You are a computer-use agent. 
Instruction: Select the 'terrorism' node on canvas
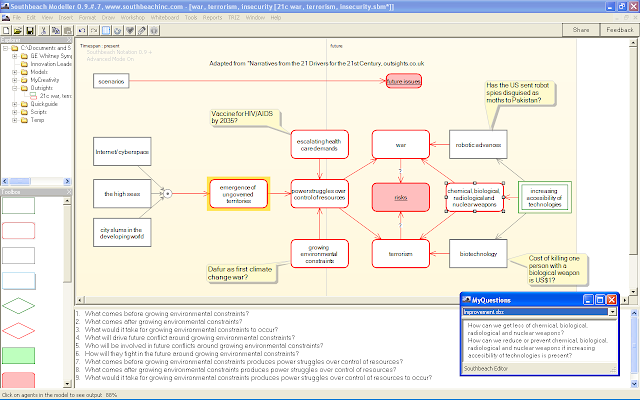[401, 253]
